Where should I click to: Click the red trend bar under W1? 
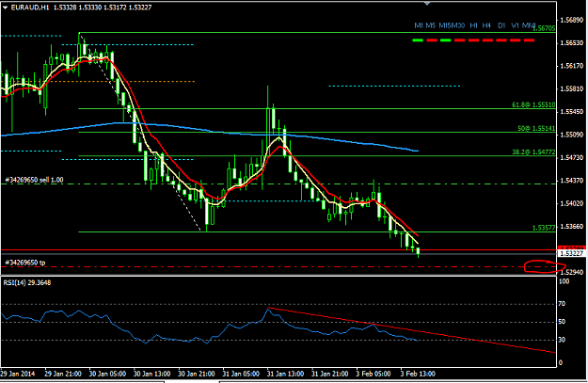point(516,40)
